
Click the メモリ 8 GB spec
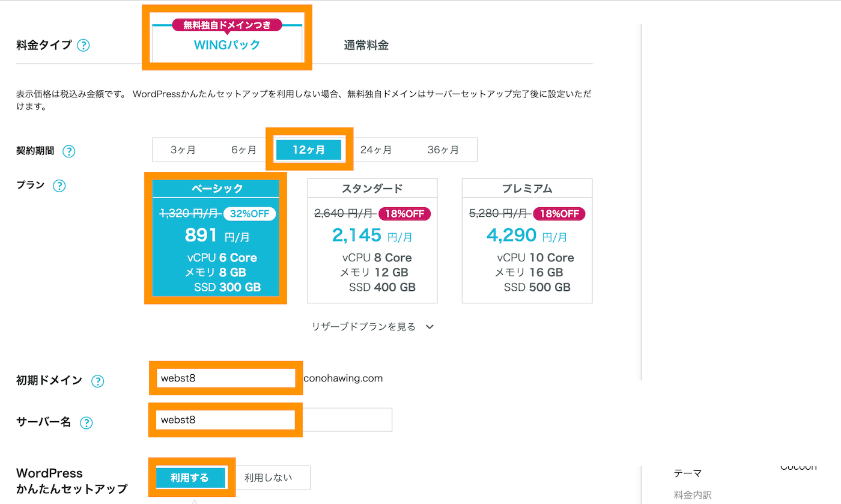coord(215,273)
